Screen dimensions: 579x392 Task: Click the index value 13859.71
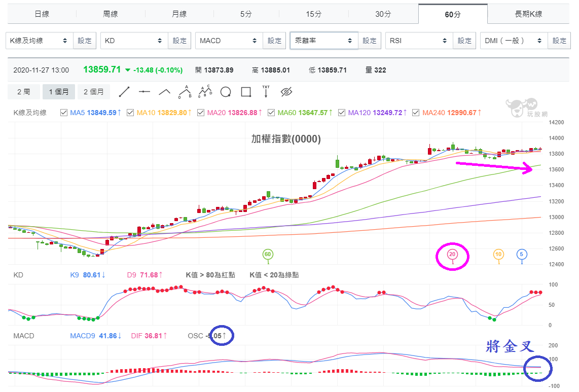pos(102,69)
